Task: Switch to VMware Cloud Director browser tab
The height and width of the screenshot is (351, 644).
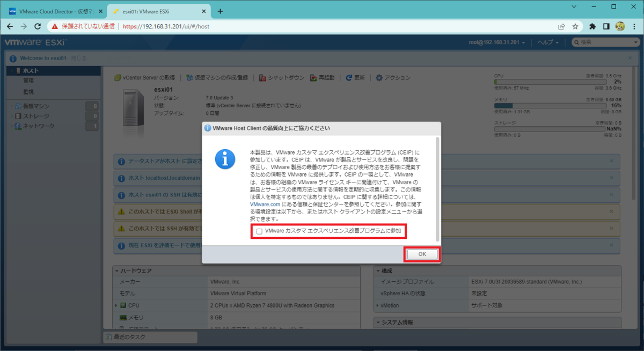Action: 55,11
